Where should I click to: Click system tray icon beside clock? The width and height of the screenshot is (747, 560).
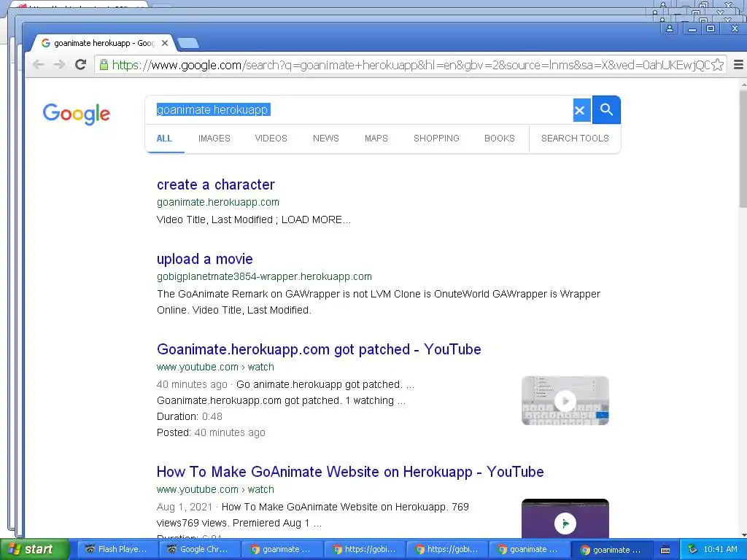pos(692,549)
